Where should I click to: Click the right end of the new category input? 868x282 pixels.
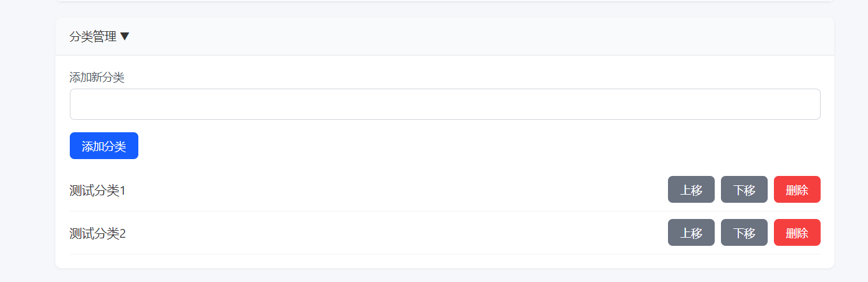tap(804, 104)
